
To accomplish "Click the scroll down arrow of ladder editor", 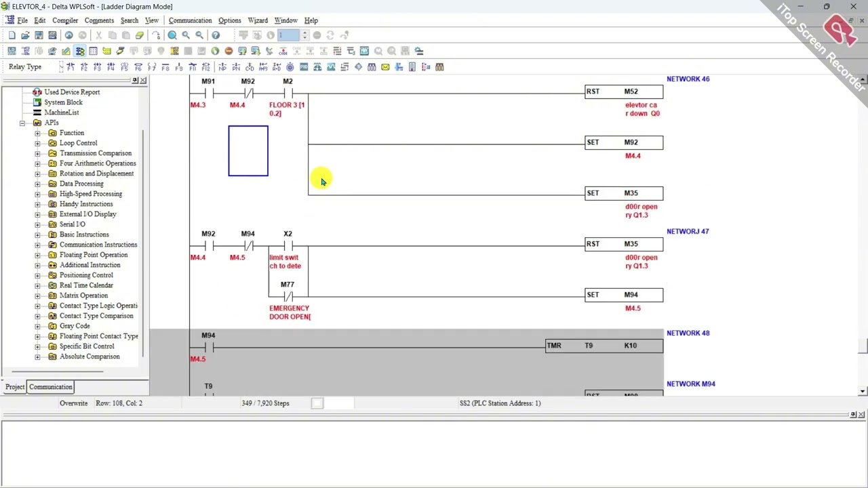I will [863, 391].
